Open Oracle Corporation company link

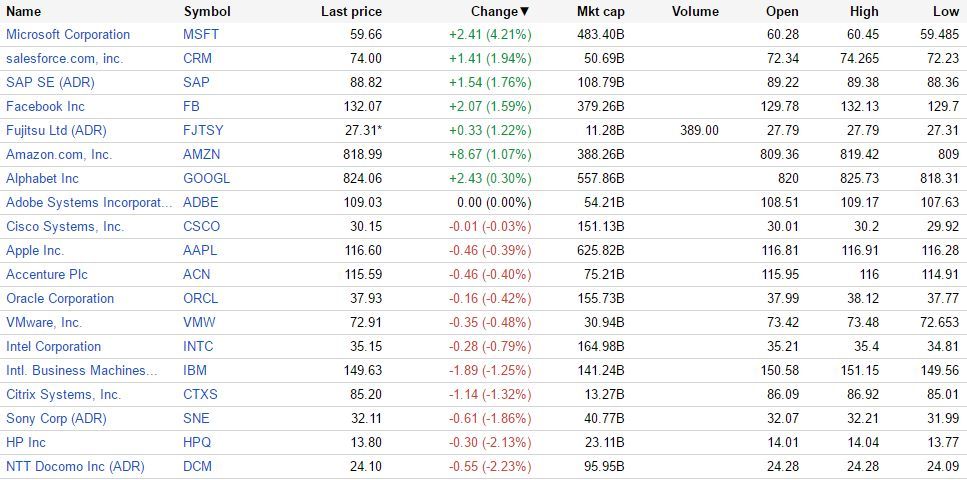tap(60, 298)
